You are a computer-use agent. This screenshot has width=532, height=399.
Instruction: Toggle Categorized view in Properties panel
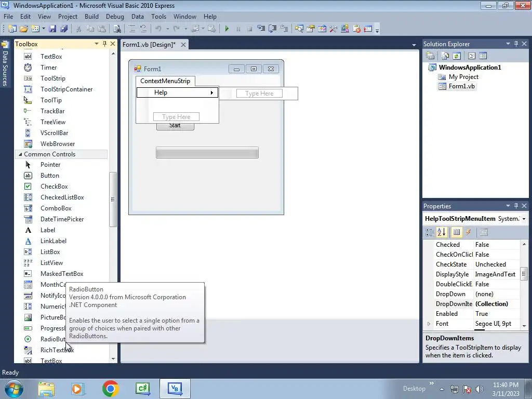pos(429,232)
